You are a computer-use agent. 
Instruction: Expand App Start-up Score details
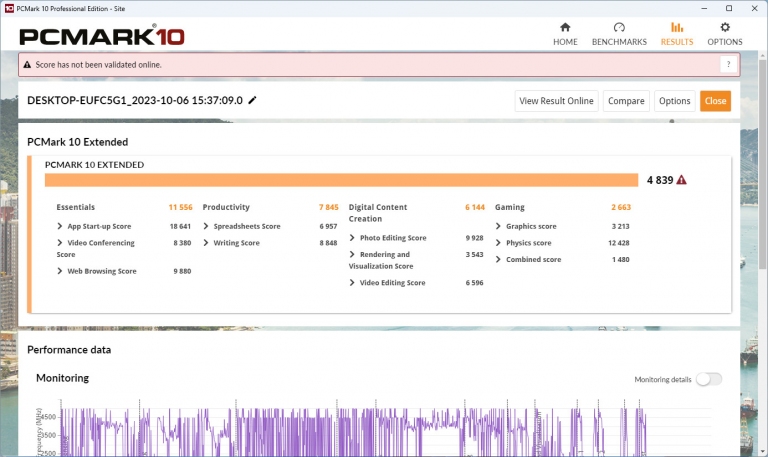(60, 226)
